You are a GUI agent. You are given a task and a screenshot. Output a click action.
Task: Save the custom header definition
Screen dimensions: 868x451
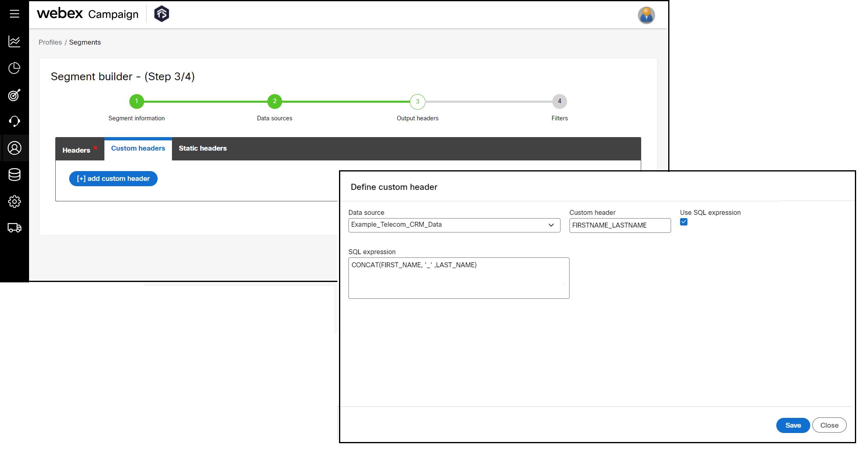793,425
